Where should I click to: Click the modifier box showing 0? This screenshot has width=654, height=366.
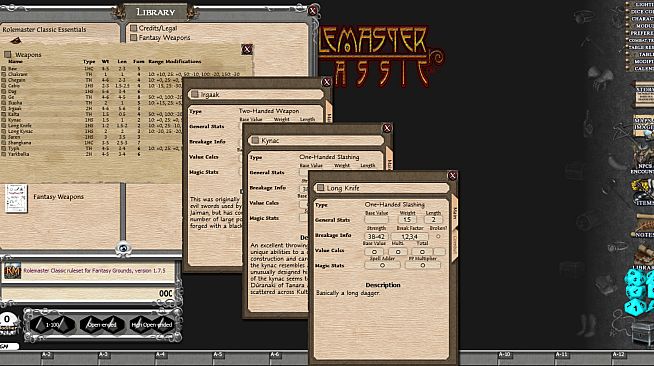[8, 320]
